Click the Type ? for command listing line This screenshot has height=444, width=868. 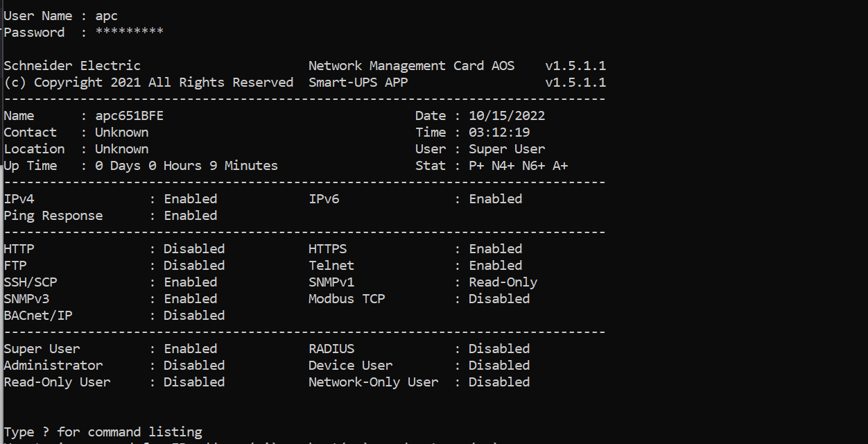pyautogui.click(x=103, y=432)
